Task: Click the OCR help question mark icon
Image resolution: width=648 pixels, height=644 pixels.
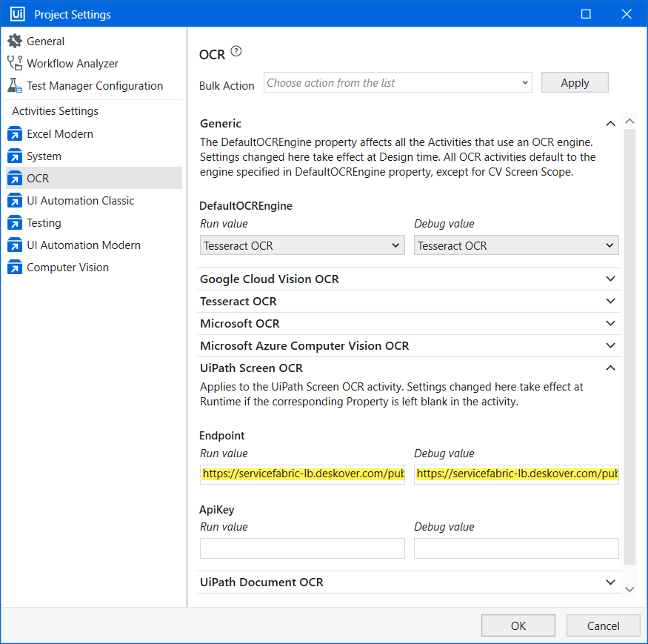Action: 236,51
